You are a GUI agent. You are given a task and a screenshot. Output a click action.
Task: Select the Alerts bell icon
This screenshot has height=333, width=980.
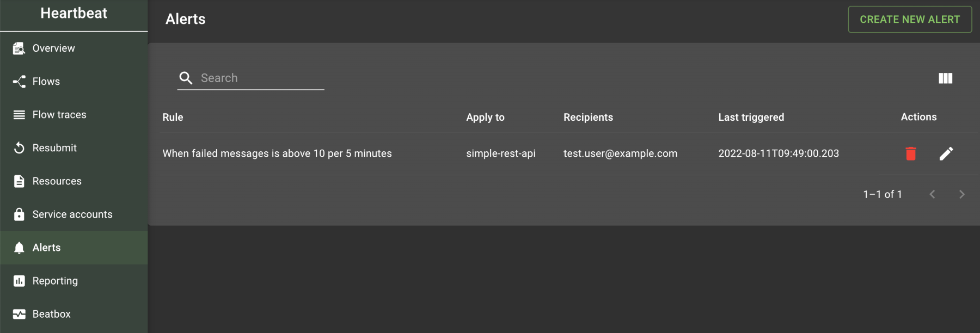(19, 248)
